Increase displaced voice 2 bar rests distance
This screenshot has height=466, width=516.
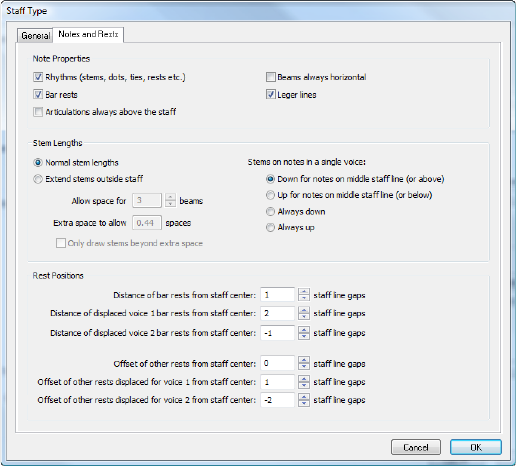point(304,329)
